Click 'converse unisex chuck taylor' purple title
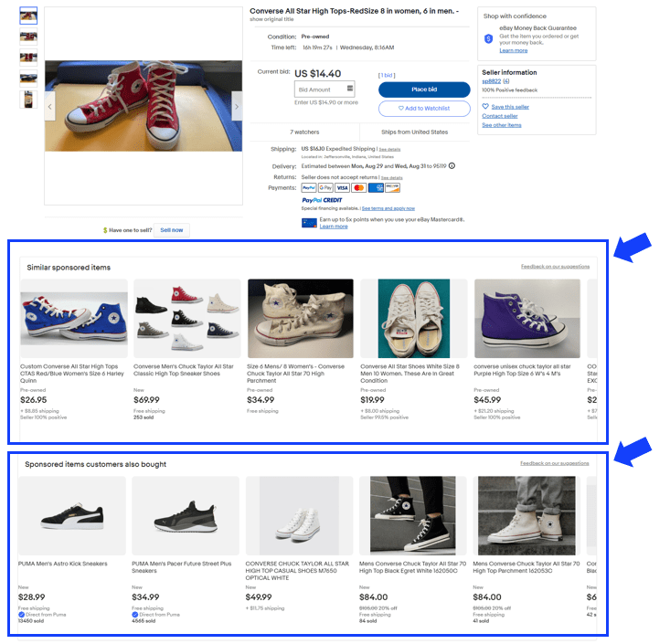The height and width of the screenshot is (644, 670). 522,370
